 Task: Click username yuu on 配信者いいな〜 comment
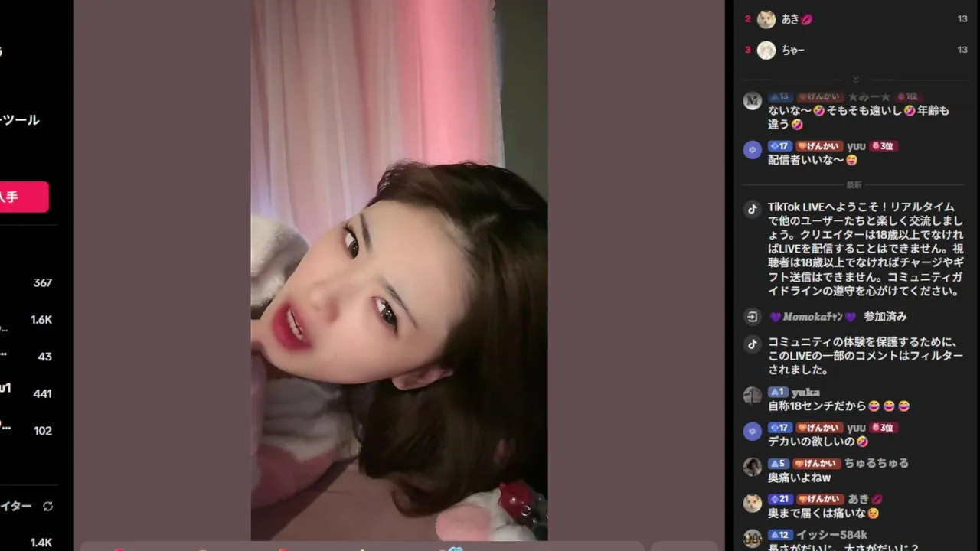point(856,145)
